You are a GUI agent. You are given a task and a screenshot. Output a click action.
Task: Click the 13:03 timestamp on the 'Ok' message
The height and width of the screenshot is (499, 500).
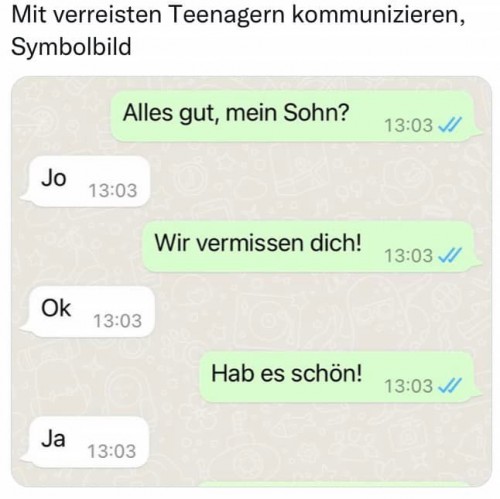tap(117, 321)
